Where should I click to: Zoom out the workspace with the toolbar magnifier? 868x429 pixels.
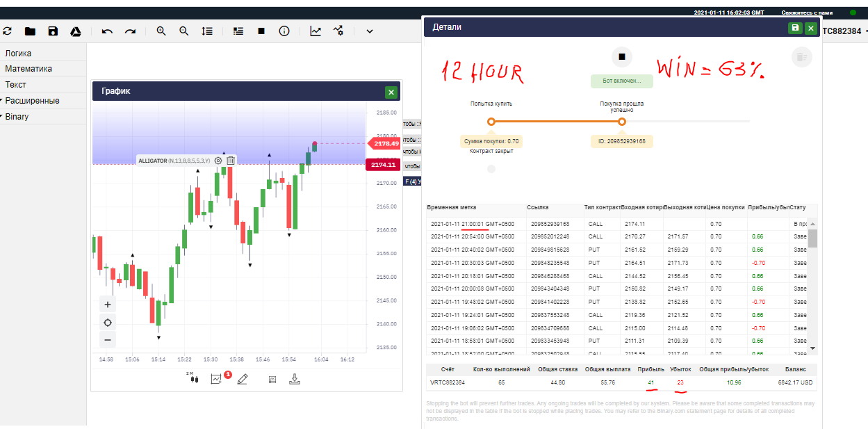184,31
